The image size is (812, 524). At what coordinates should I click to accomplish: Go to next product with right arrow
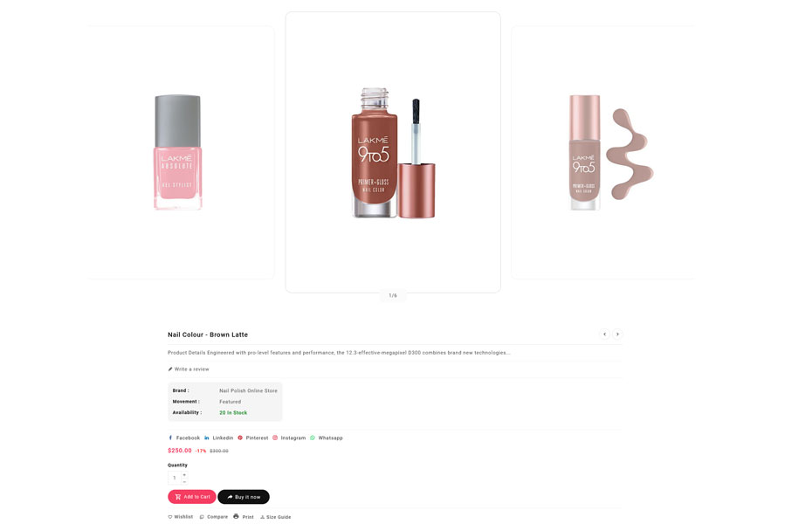[617, 334]
